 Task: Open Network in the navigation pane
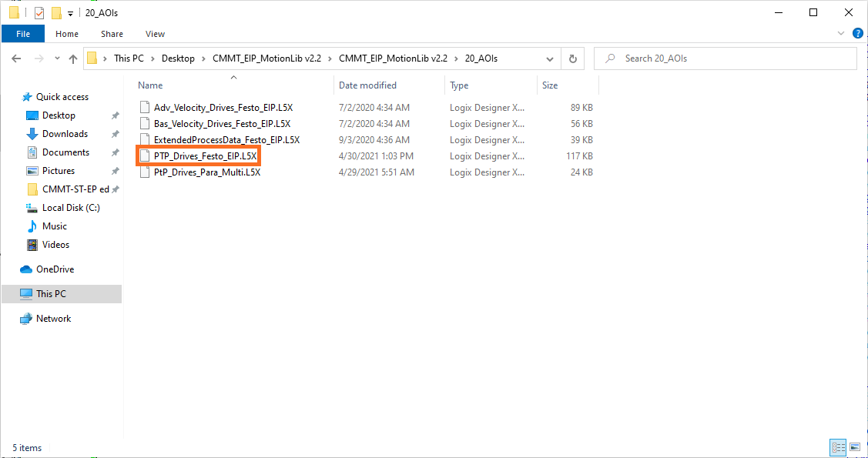(53, 319)
